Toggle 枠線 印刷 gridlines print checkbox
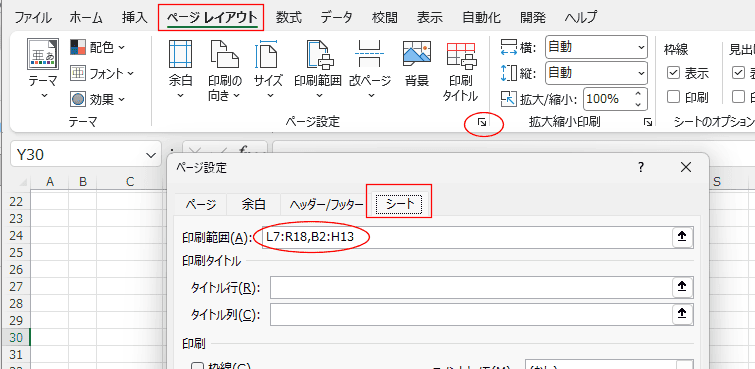Screen dimensions: 755x369 pos(673,98)
